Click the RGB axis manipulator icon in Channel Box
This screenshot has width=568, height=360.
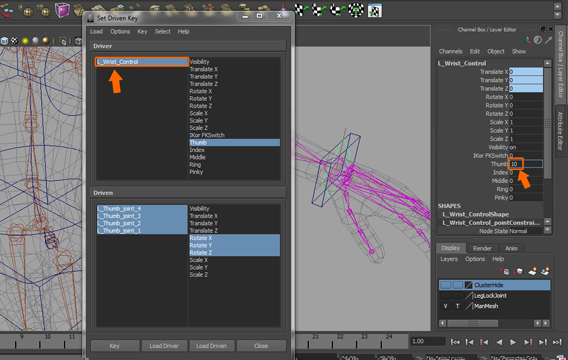(x=527, y=40)
